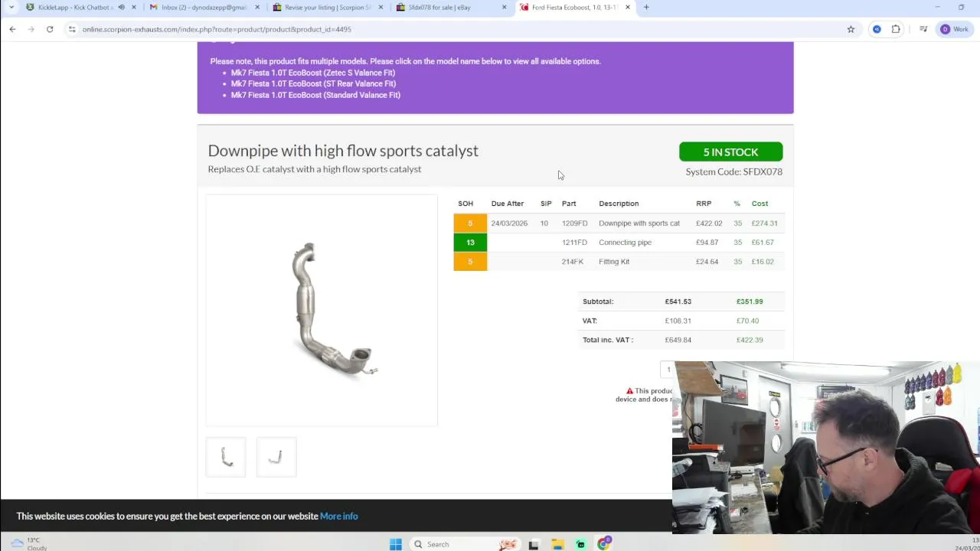The width and height of the screenshot is (980, 551).
Task: Close the Revise your listing tab
Action: tap(381, 7)
